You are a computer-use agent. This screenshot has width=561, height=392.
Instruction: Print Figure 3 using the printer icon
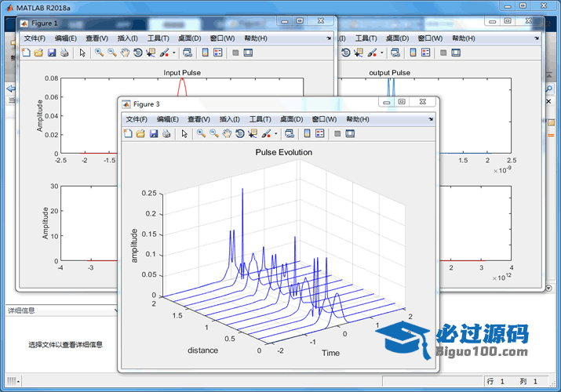coord(166,133)
